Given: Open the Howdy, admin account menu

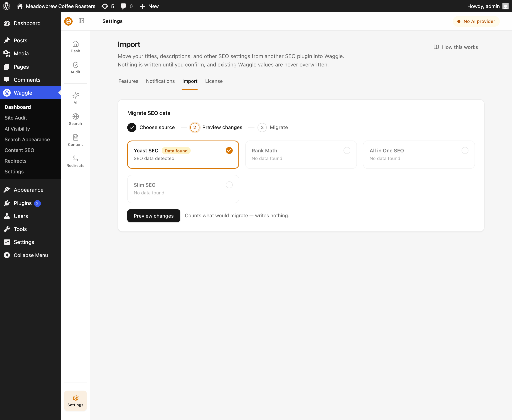Looking at the screenshot, I should [487, 6].
